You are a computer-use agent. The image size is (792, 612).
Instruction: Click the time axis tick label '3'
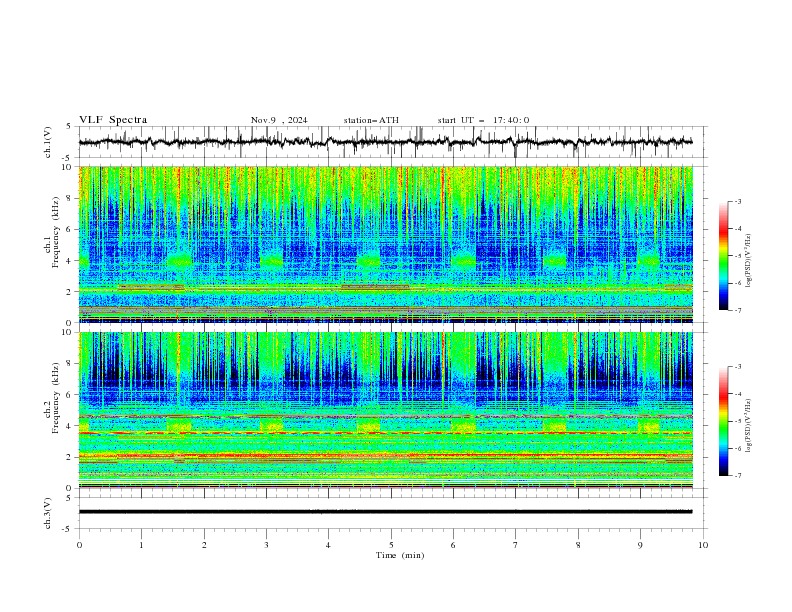click(266, 545)
